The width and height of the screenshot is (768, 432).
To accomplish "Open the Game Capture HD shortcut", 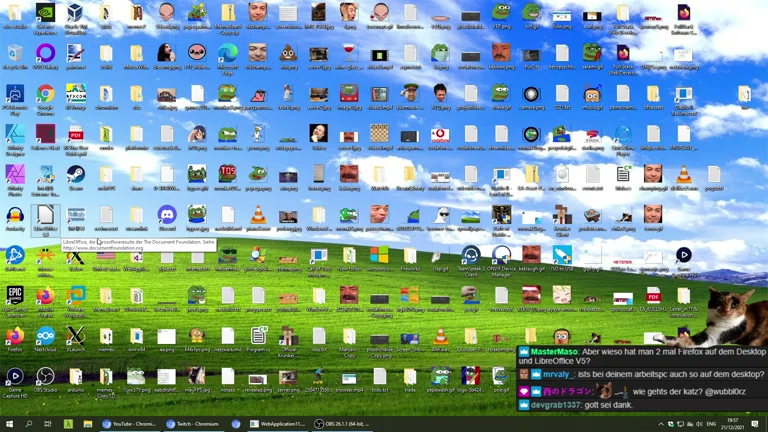I will click(15, 377).
